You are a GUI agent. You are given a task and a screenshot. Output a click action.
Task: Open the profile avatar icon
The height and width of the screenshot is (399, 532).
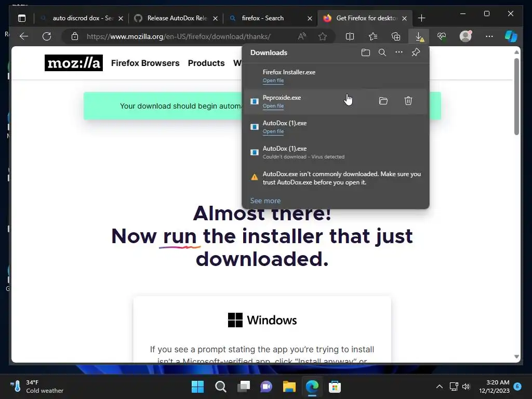(465, 36)
